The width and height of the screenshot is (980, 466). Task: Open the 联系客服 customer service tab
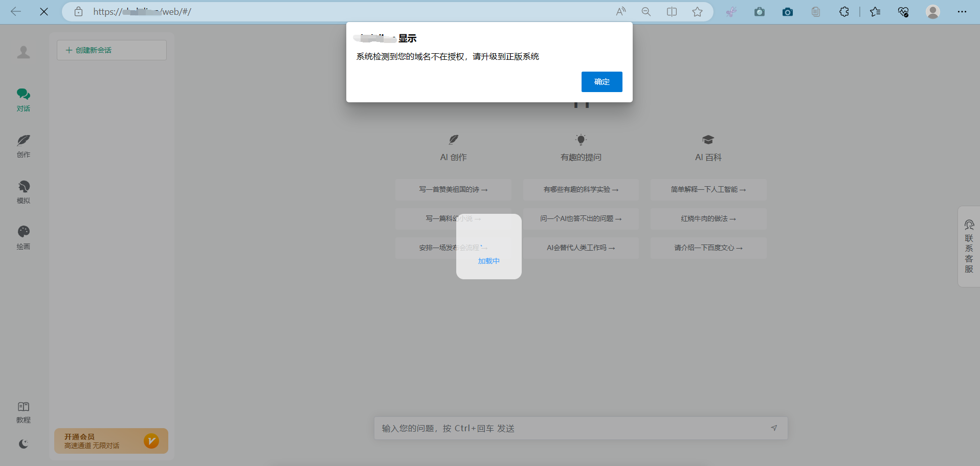969,247
